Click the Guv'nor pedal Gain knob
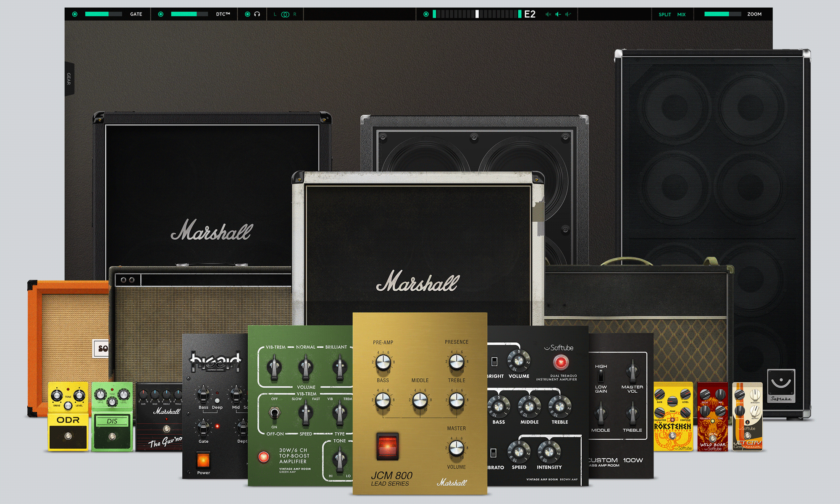 click(143, 395)
